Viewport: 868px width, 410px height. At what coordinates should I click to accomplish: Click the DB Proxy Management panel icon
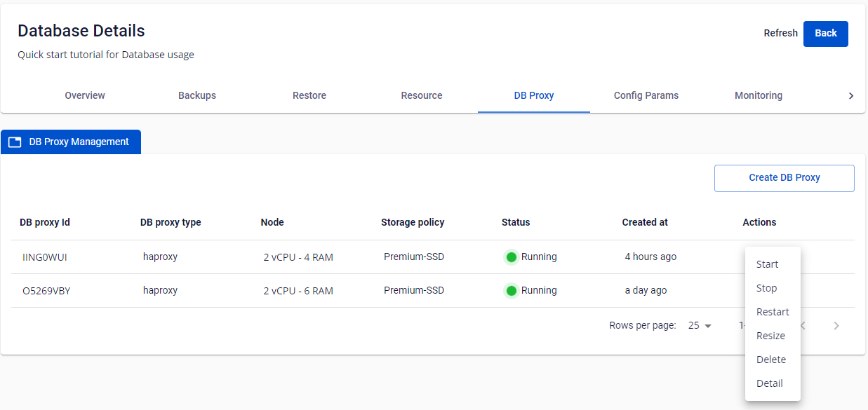point(15,142)
